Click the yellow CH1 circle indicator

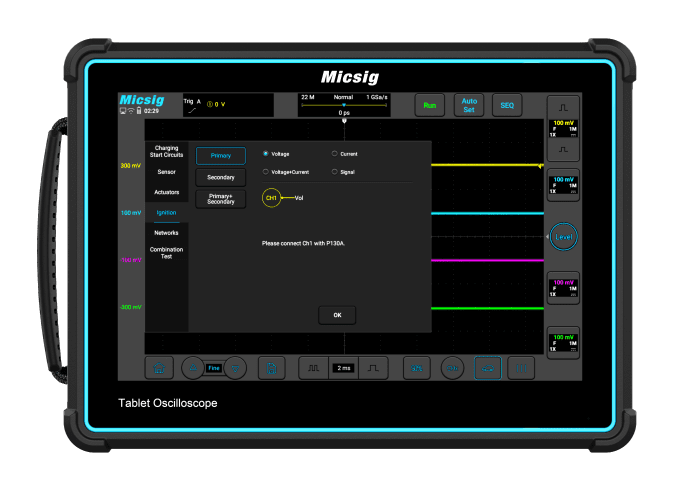(271, 198)
